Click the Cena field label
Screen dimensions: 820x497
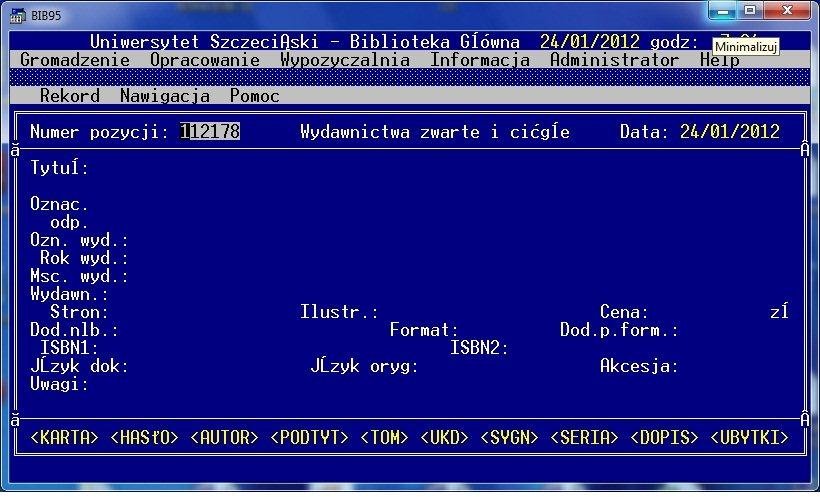point(624,312)
